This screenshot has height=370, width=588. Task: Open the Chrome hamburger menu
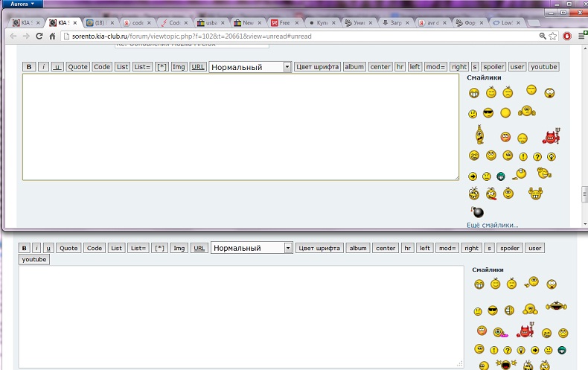tap(581, 36)
